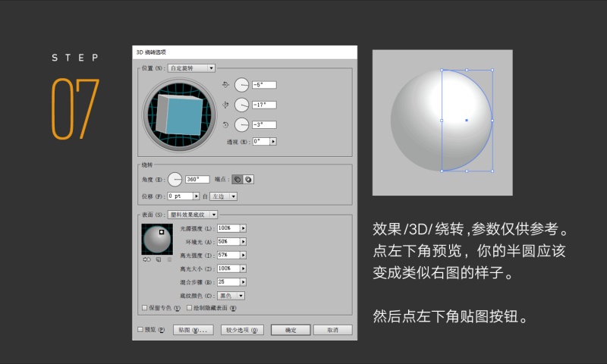Click the 环境光 50% field
The width and height of the screenshot is (607, 364).
228,242
